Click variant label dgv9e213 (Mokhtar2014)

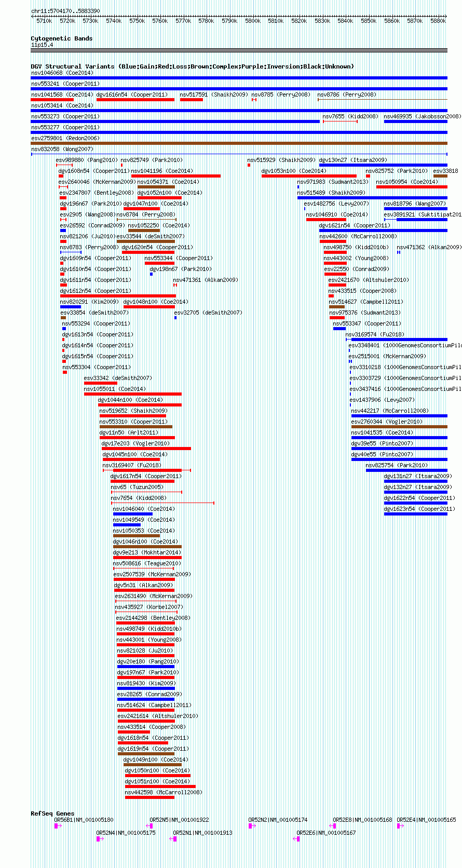[x=147, y=552]
